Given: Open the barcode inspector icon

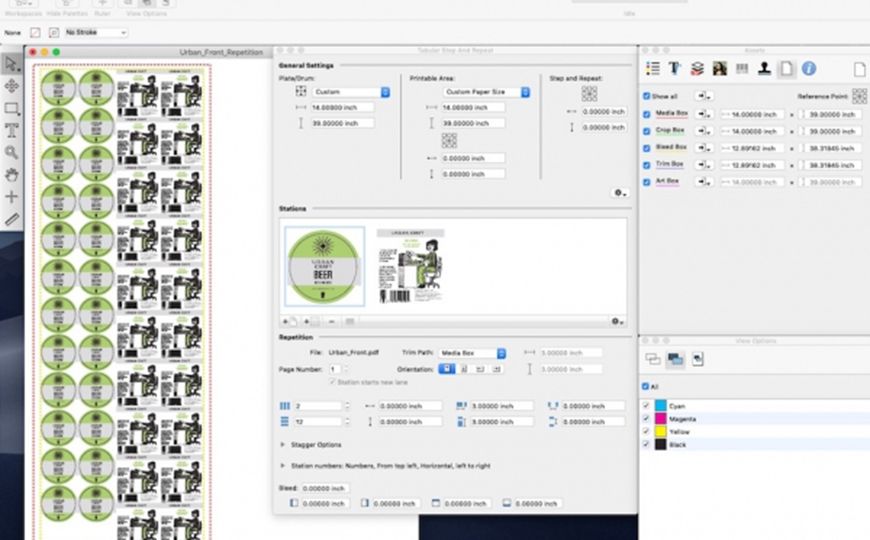Looking at the screenshot, I should [x=742, y=69].
